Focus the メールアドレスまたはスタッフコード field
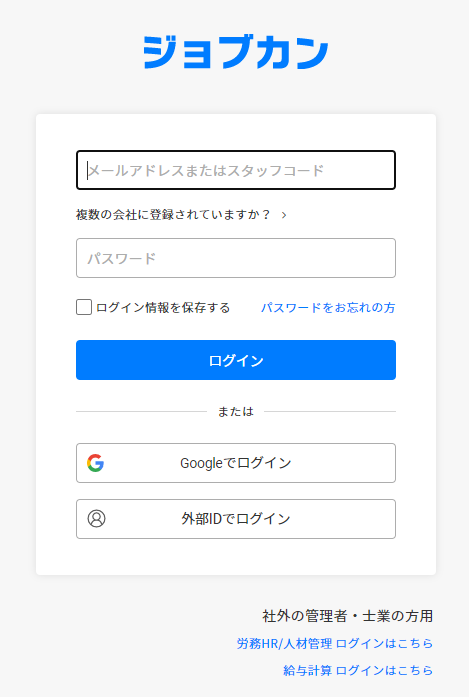Viewport: 469px width, 697px height. (x=236, y=170)
